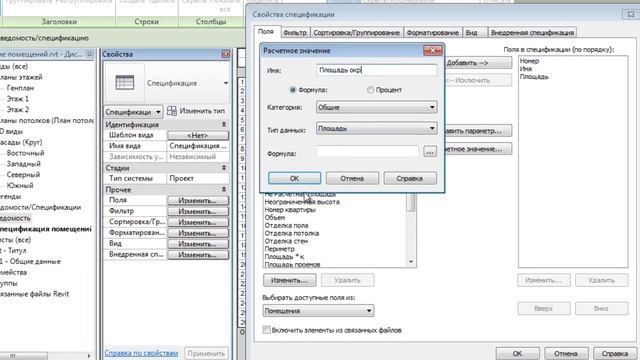Open the available fields source dropdown Помещения
The width and height of the screenshot is (640, 360).
click(318, 311)
